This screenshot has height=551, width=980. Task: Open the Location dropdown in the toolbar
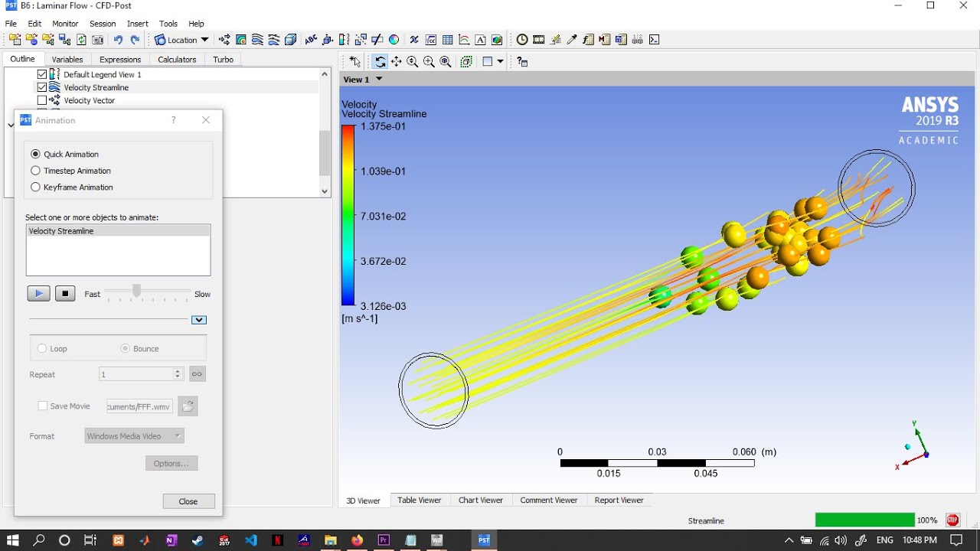tap(181, 40)
